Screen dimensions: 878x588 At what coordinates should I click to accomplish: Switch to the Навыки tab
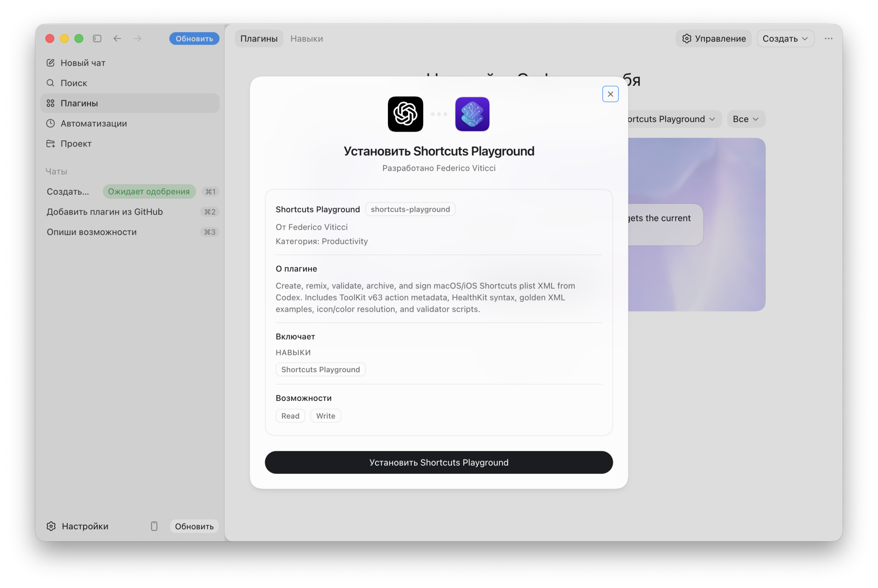(307, 38)
